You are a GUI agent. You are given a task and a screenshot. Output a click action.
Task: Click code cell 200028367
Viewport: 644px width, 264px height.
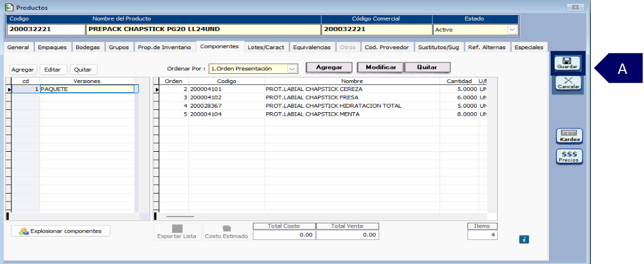[x=227, y=106]
